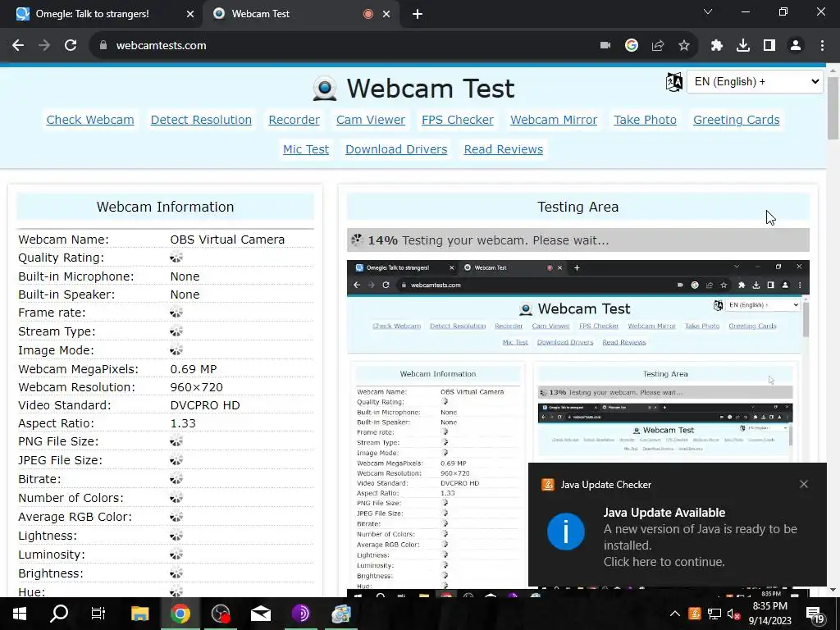This screenshot has height=630, width=840.
Task: Go to the Mic Test link
Action: [x=306, y=149]
